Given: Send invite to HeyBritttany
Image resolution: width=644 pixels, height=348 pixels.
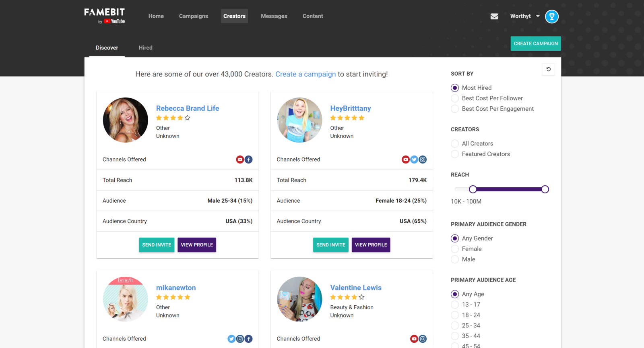Looking at the screenshot, I should tap(331, 245).
